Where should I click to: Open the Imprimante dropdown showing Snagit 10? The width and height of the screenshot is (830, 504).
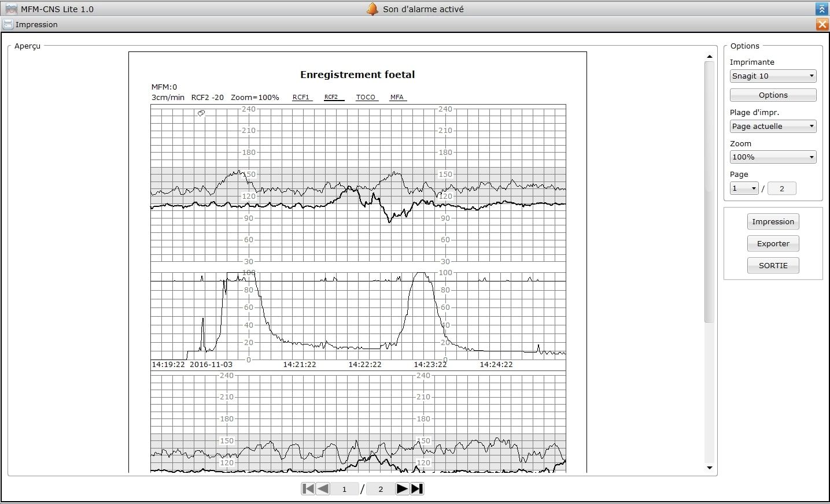tap(773, 76)
